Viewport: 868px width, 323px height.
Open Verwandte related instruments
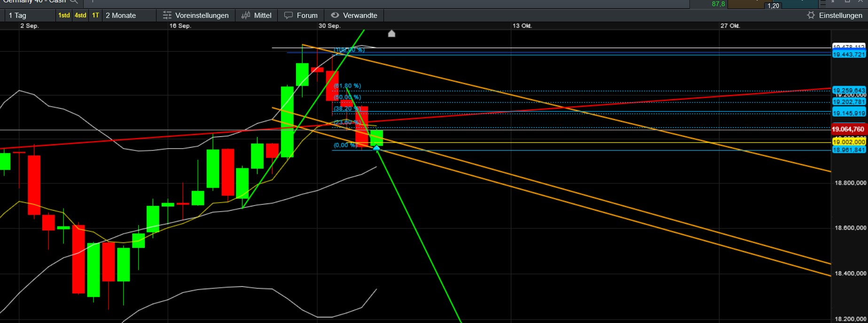coord(354,16)
